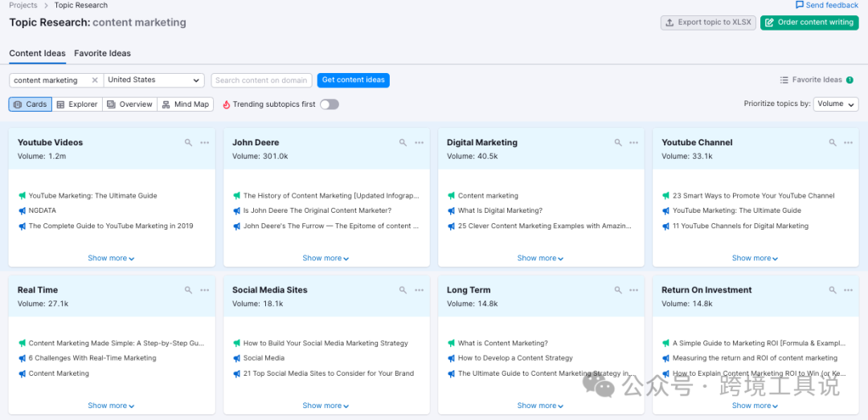Expand Show more on Return On Investment card
This screenshot has height=420, width=868.
755,406
